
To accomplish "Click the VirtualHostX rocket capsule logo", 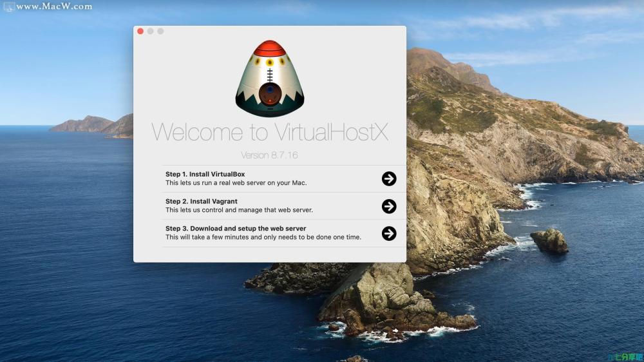I will pyautogui.click(x=269, y=78).
